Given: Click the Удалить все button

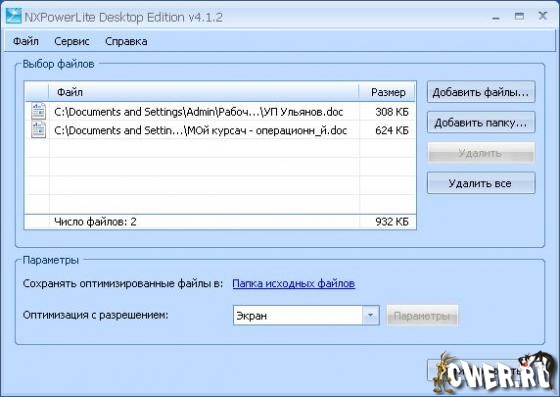Looking at the screenshot, I should point(481,183).
